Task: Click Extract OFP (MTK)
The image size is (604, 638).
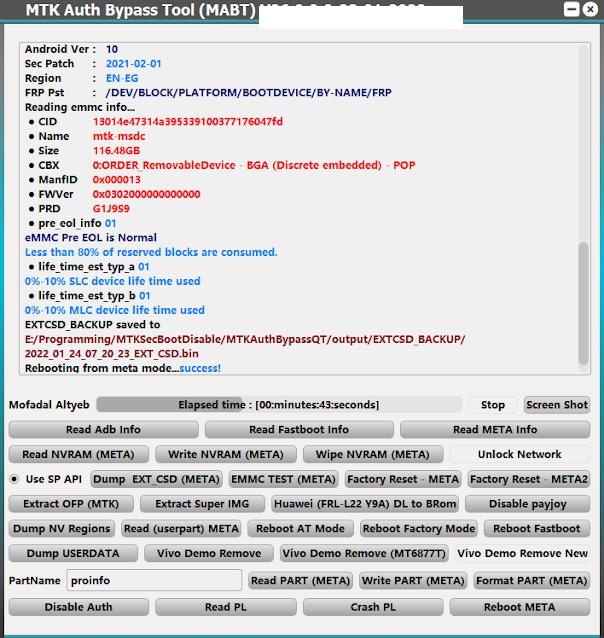Action: pyautogui.click(x=71, y=504)
